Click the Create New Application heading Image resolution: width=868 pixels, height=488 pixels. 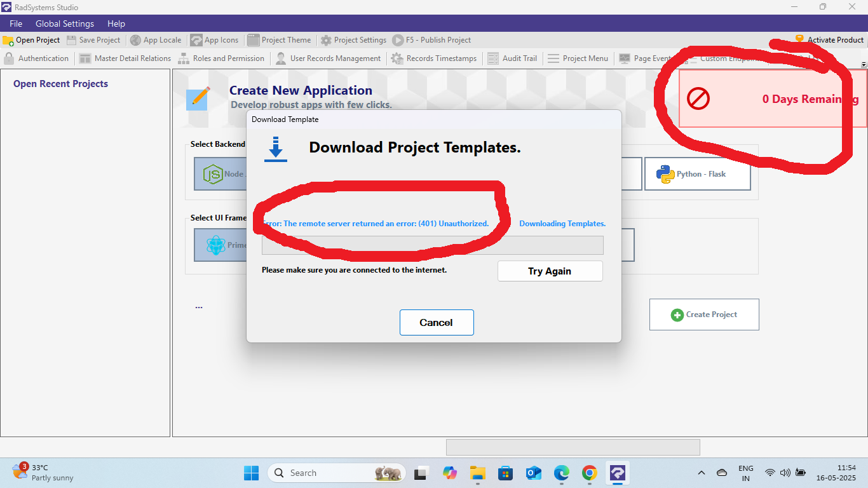click(301, 90)
